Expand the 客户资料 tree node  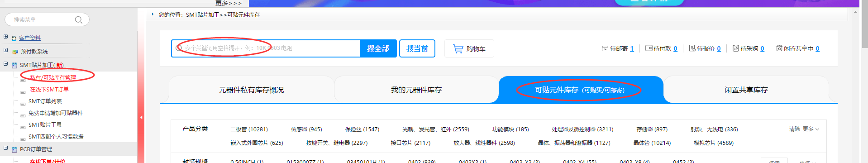[x=5, y=37]
